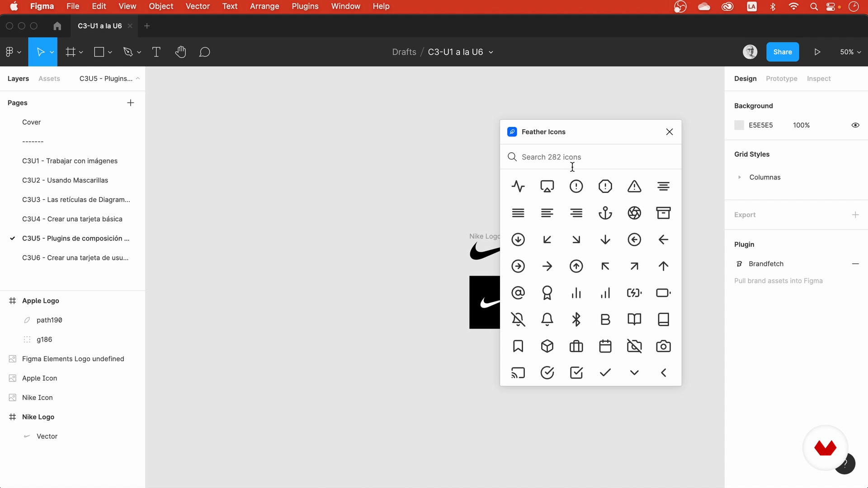The height and width of the screenshot is (488, 868).
Task: Insert the battery charging Feather icon
Action: pyautogui.click(x=634, y=293)
